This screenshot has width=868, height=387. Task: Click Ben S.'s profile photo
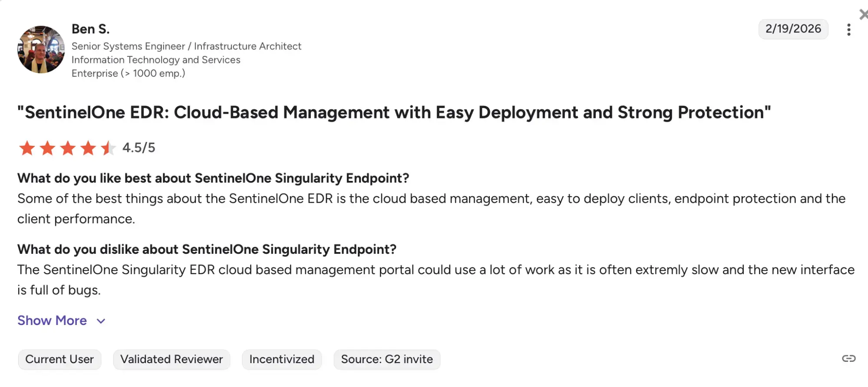(x=41, y=49)
